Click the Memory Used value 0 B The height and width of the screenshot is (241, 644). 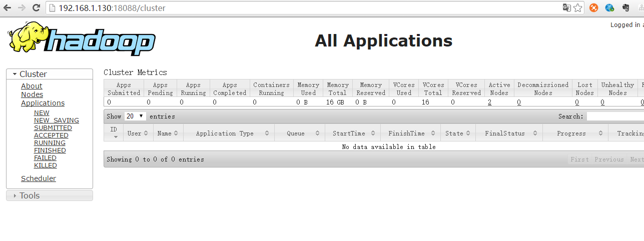(302, 102)
